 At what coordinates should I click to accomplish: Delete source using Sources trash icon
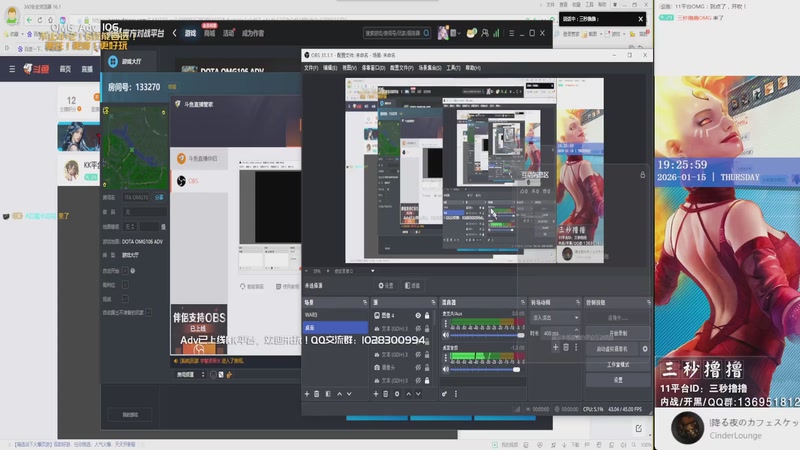(386, 394)
